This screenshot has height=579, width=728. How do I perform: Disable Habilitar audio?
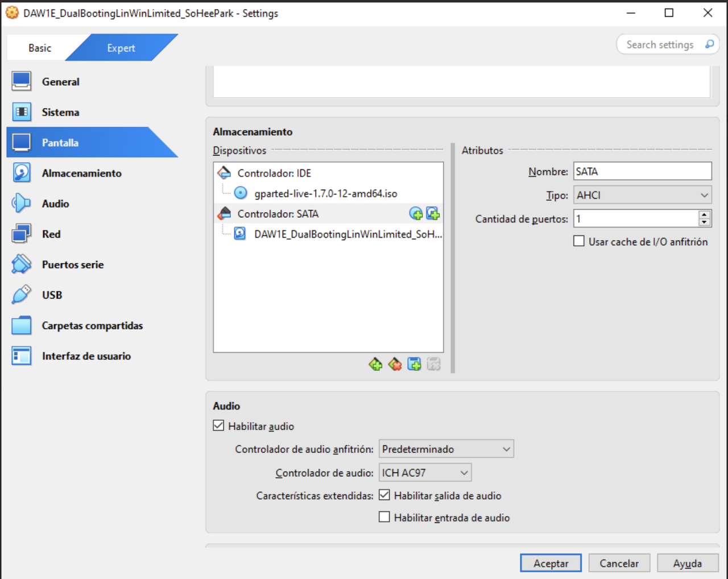218,425
